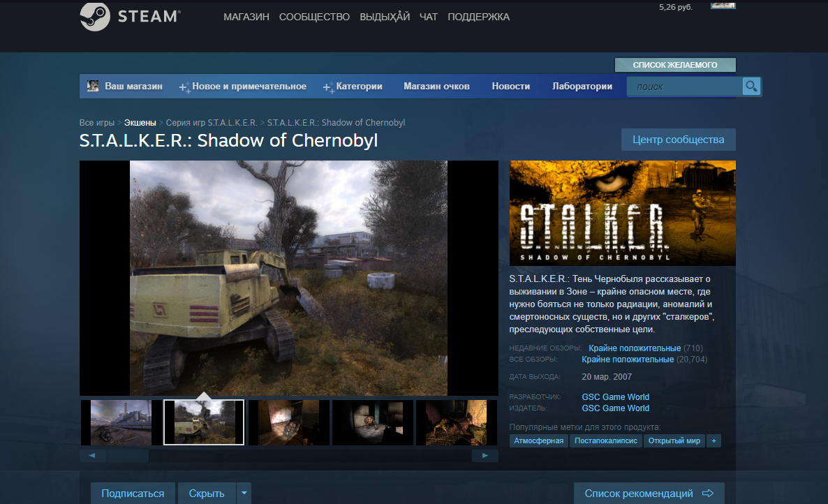Open the profile avatar in top corner
This screenshot has height=504, width=828.
(x=723, y=6)
